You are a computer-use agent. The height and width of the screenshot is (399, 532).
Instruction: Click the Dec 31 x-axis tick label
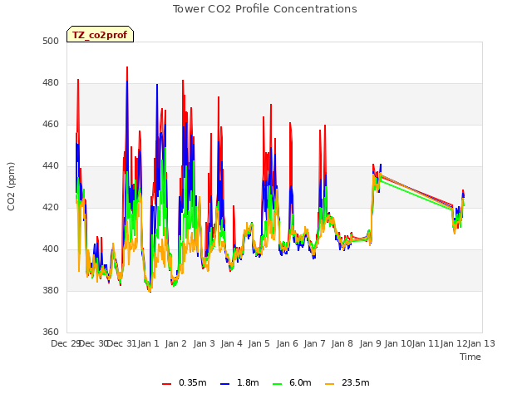tap(121, 343)
